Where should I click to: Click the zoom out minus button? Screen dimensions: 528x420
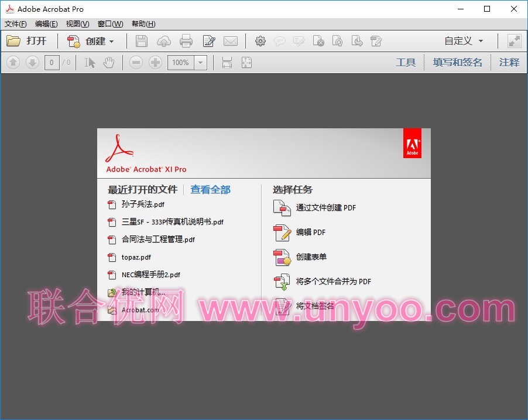click(136, 62)
